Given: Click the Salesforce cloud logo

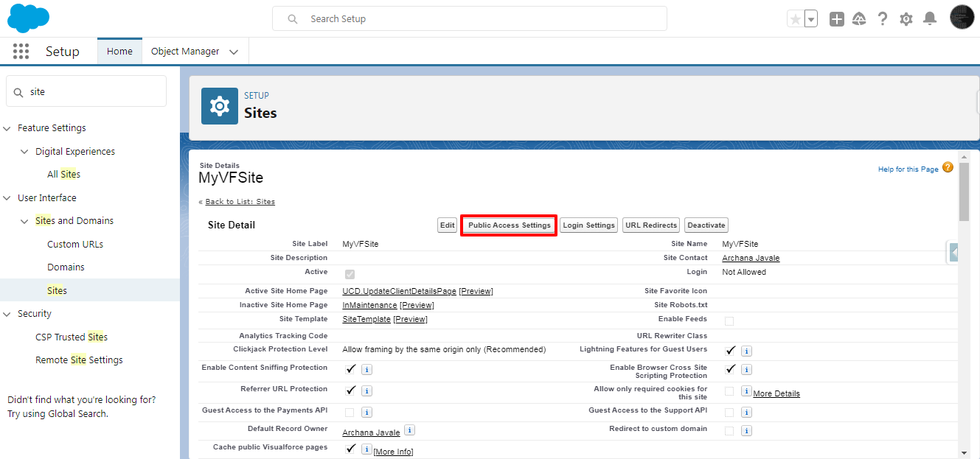Looking at the screenshot, I should pyautogui.click(x=28, y=18).
